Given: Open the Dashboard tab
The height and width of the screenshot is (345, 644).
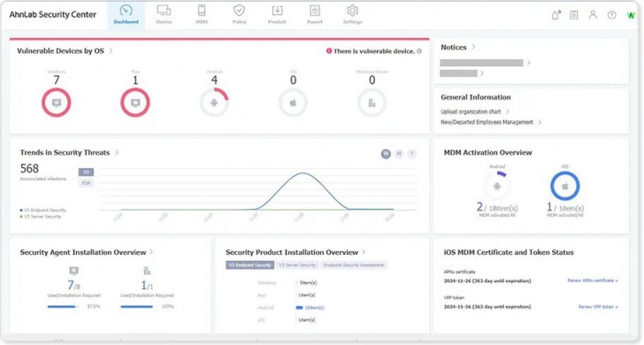Looking at the screenshot, I should (x=126, y=14).
